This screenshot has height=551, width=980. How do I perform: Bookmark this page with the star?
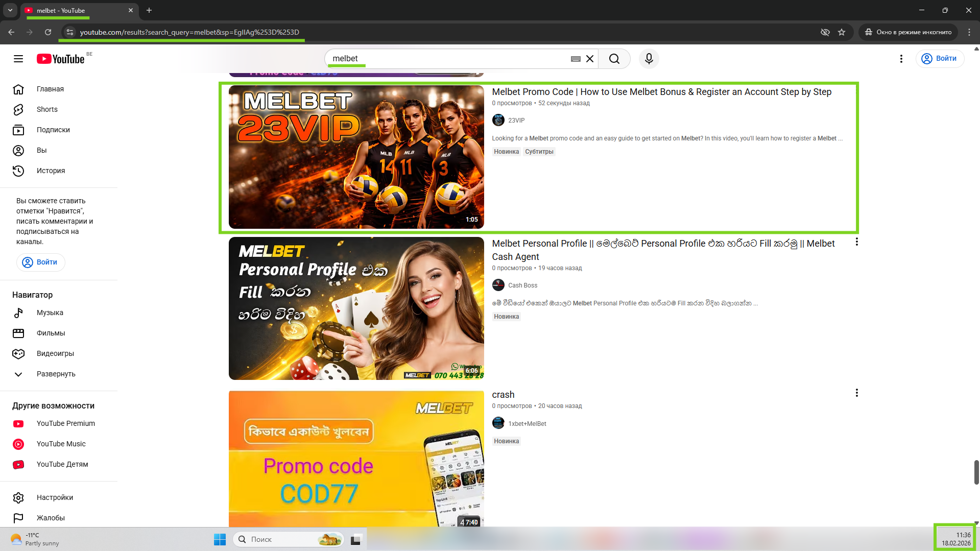coord(842,32)
